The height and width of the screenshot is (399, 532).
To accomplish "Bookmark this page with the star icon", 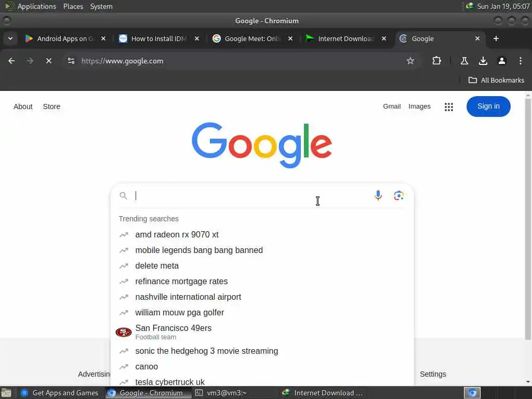I will (x=410, y=61).
